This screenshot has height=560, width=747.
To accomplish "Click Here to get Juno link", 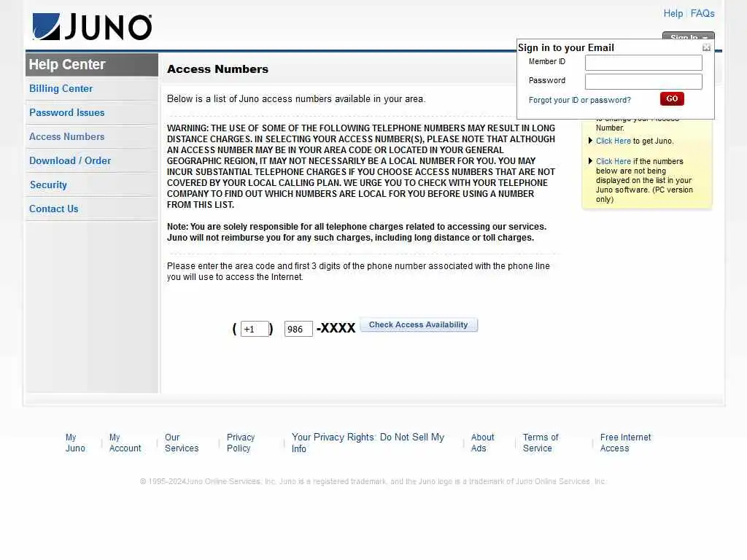I will click(x=613, y=141).
